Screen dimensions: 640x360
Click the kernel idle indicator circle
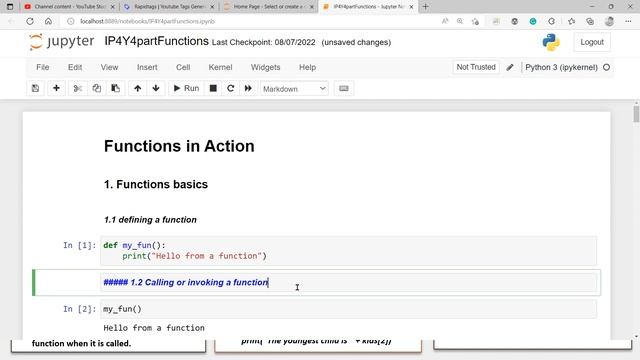point(607,67)
